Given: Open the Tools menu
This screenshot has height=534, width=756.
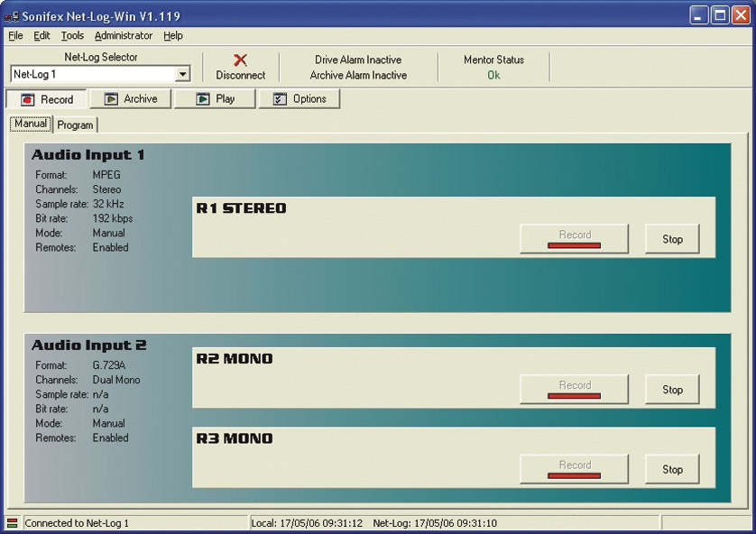Looking at the screenshot, I should coord(72,36).
